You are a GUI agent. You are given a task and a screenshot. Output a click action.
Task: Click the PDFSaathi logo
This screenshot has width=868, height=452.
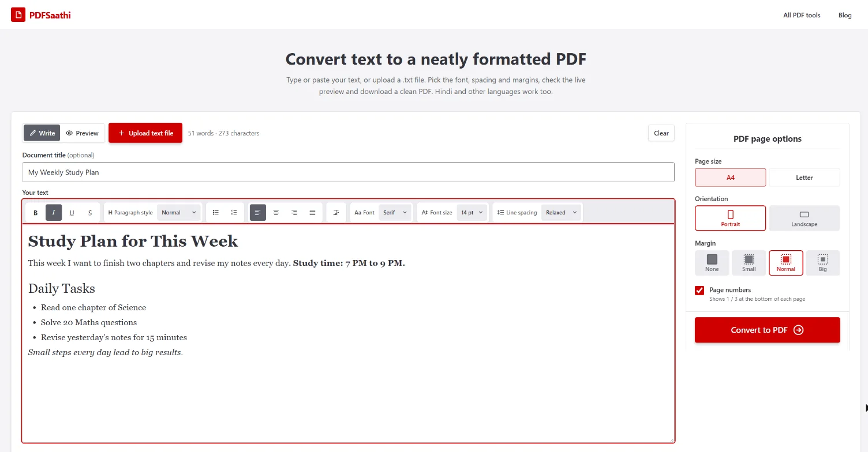coord(41,15)
